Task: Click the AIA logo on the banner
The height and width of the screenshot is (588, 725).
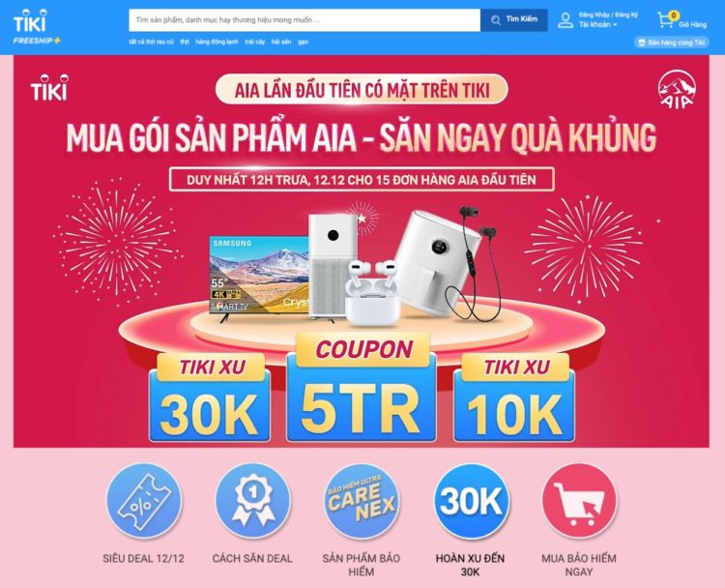Action: (676, 89)
